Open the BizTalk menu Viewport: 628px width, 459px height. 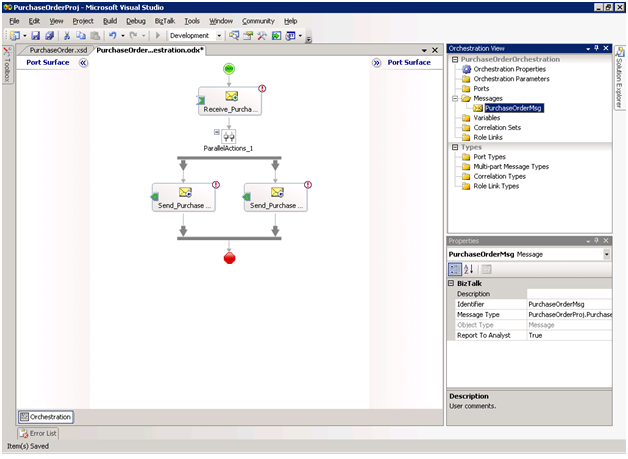165,21
